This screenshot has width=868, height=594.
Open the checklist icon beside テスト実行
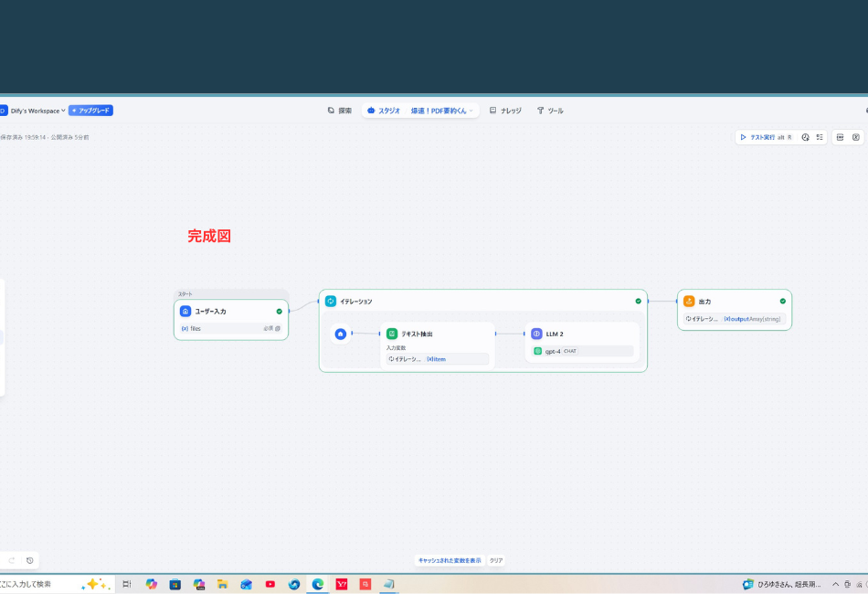820,137
